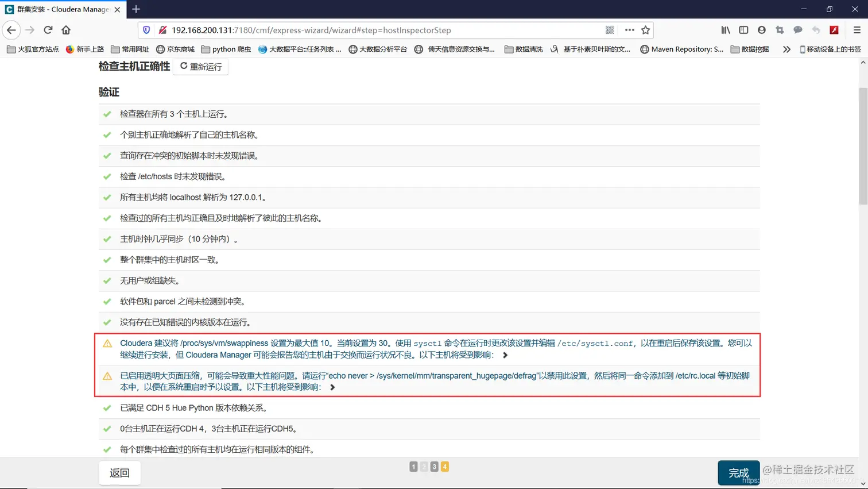Image resolution: width=868 pixels, height=489 pixels.
Task: Click the 验证 section heading
Action: point(109,92)
